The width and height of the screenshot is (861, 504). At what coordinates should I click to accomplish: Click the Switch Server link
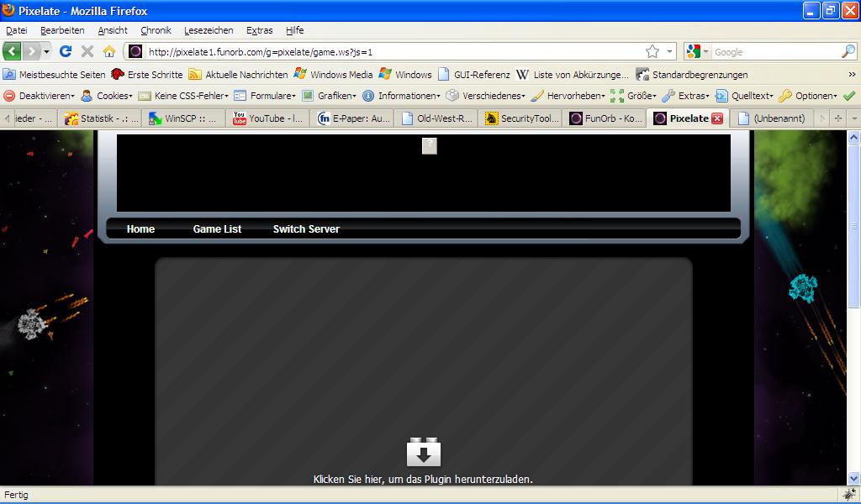click(306, 229)
